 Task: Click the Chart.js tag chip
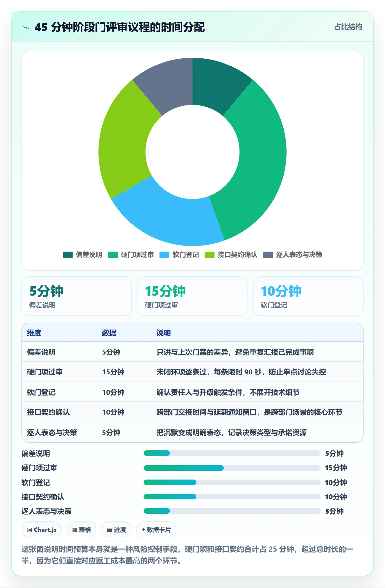click(42, 530)
